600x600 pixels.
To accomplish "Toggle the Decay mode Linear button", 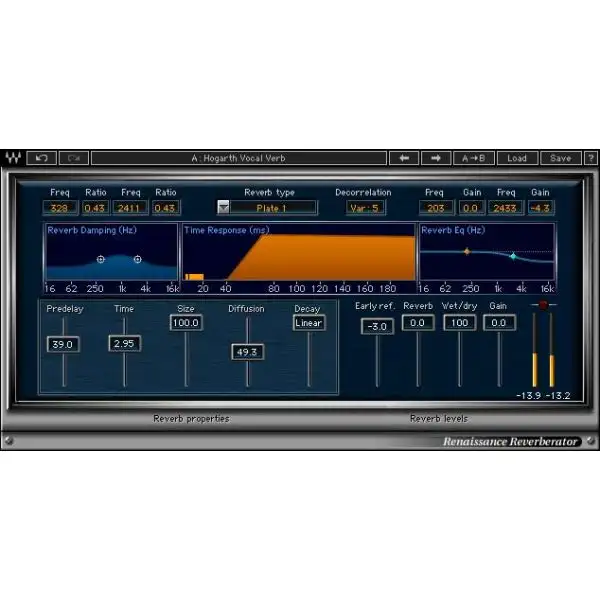I will 309,323.
